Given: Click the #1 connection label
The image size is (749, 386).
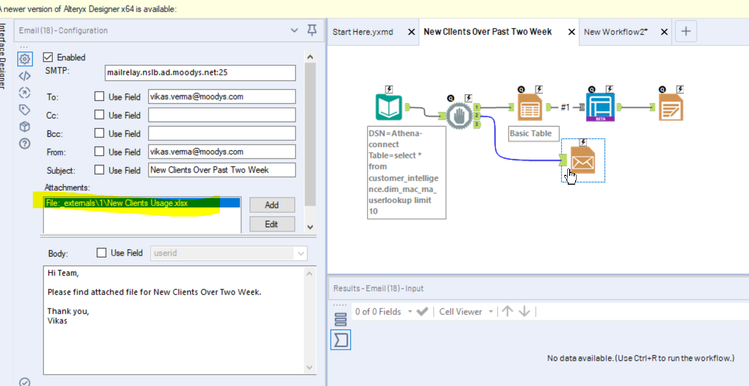Looking at the screenshot, I should [x=565, y=107].
